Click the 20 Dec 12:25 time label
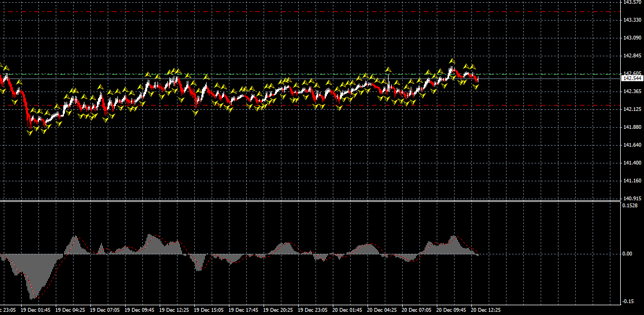This screenshot has width=644, height=315. 486,310
